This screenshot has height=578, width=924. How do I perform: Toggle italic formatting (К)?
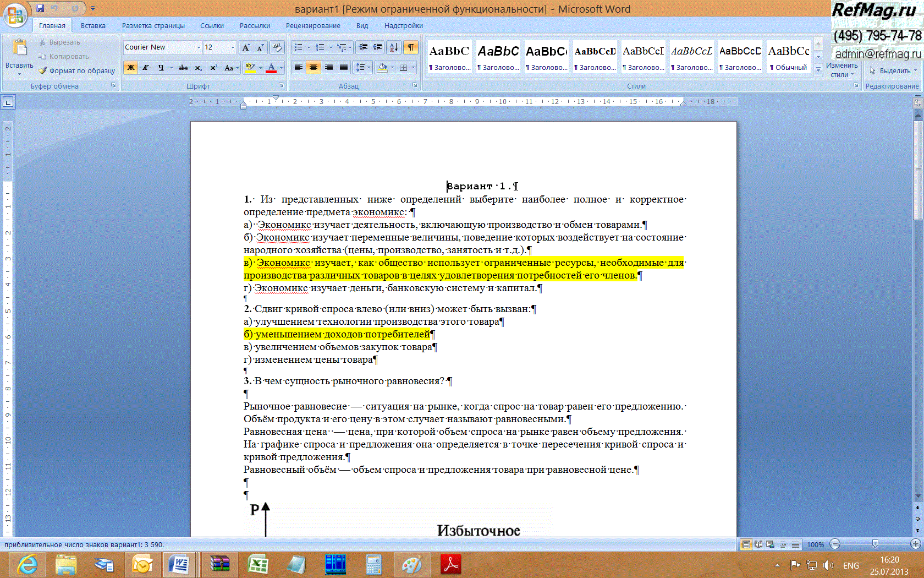[146, 68]
